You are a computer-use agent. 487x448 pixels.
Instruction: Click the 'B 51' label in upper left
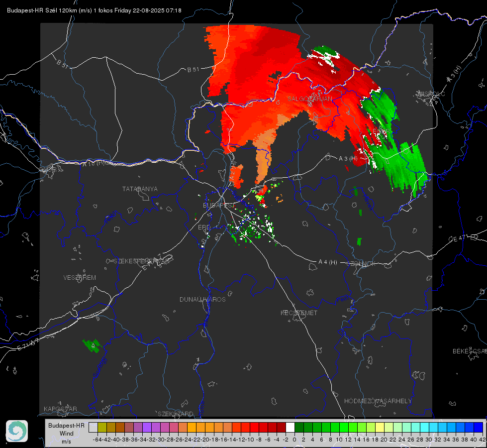coord(62,64)
